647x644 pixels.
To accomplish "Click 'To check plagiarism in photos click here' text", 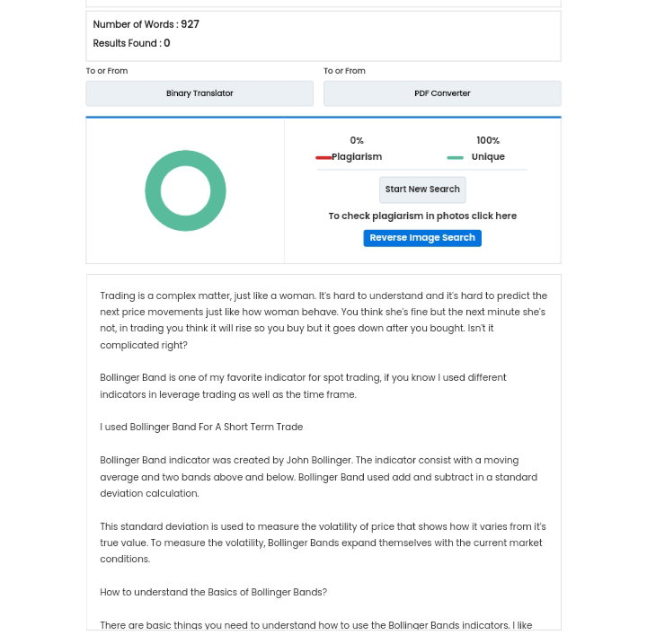I will coord(422,216).
